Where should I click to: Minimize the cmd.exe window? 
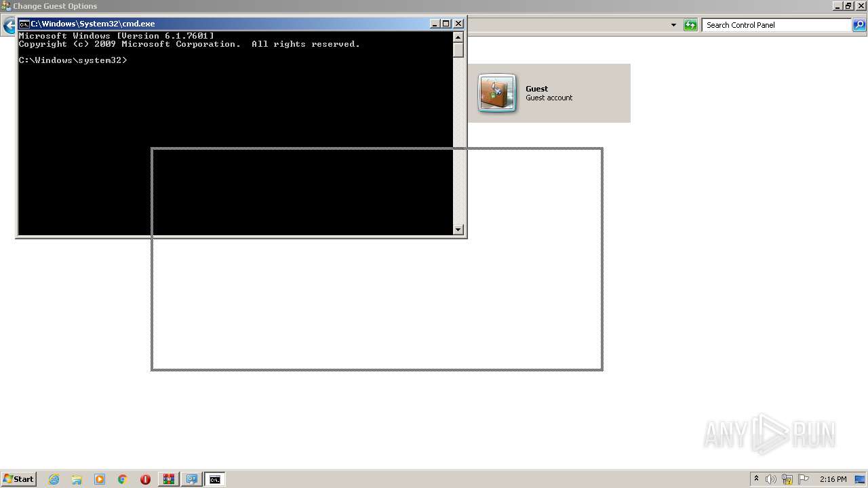[x=435, y=24]
